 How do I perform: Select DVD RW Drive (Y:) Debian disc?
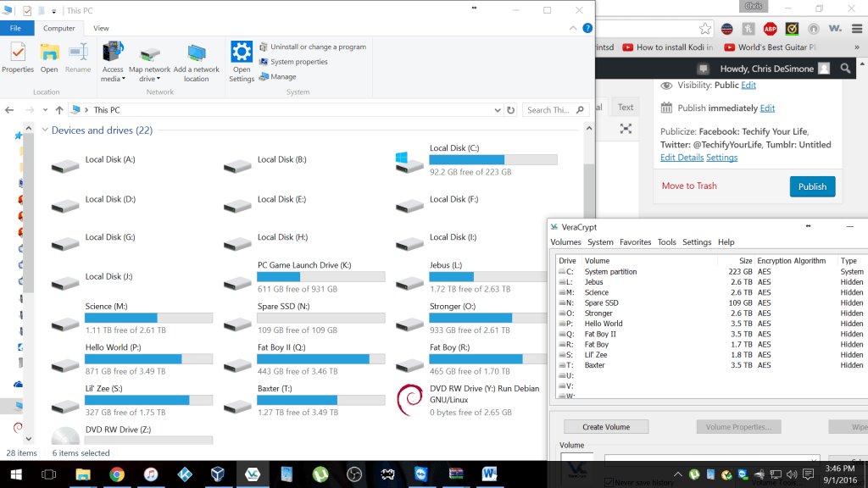pos(470,400)
